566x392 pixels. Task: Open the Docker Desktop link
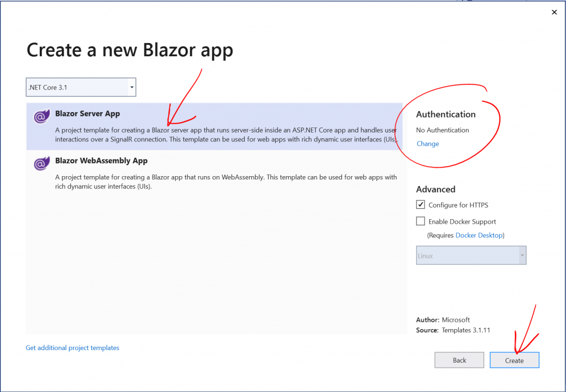tap(479, 235)
